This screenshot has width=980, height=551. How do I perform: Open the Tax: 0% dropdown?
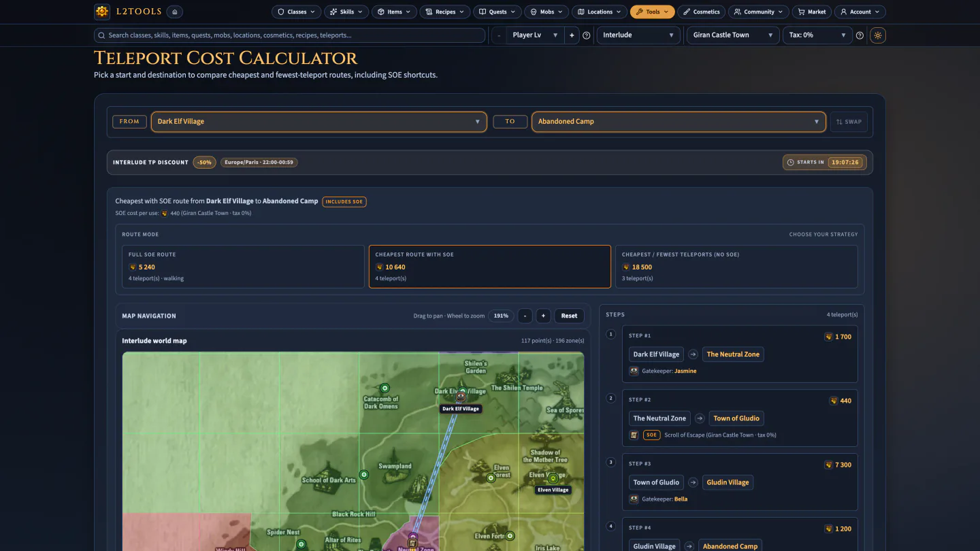click(x=817, y=35)
